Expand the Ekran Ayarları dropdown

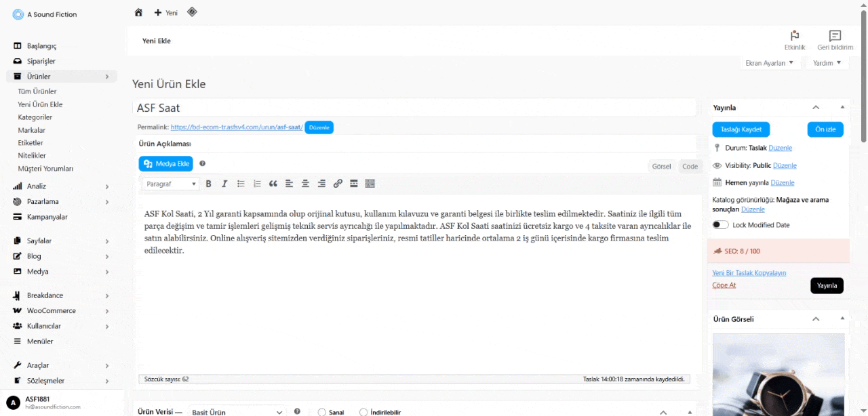(769, 63)
